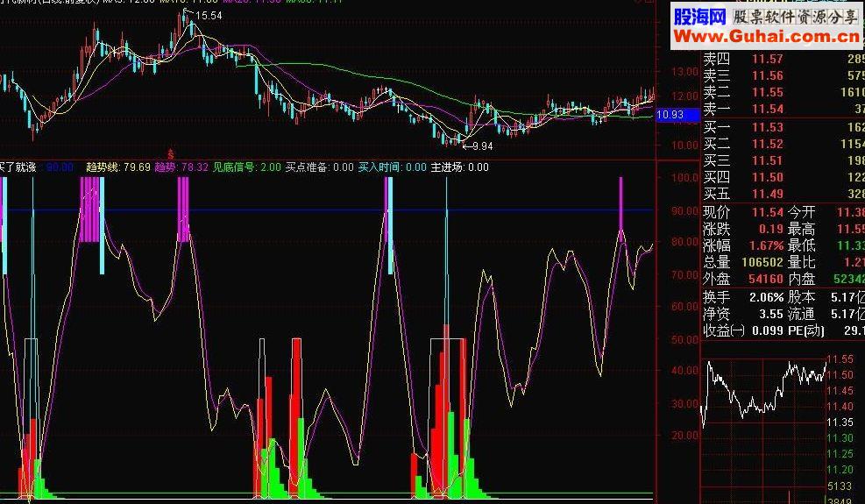Click the 最高 label
The image size is (865, 504).
click(x=802, y=229)
